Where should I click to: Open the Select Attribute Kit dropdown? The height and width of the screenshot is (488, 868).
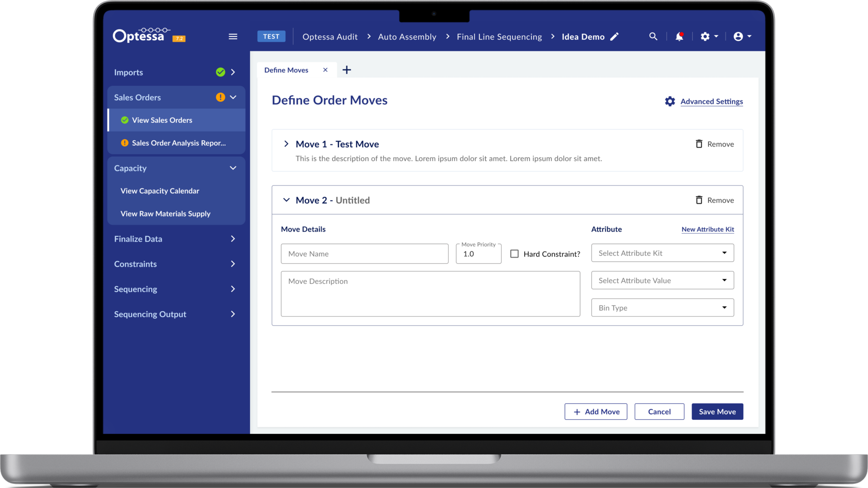click(x=662, y=253)
